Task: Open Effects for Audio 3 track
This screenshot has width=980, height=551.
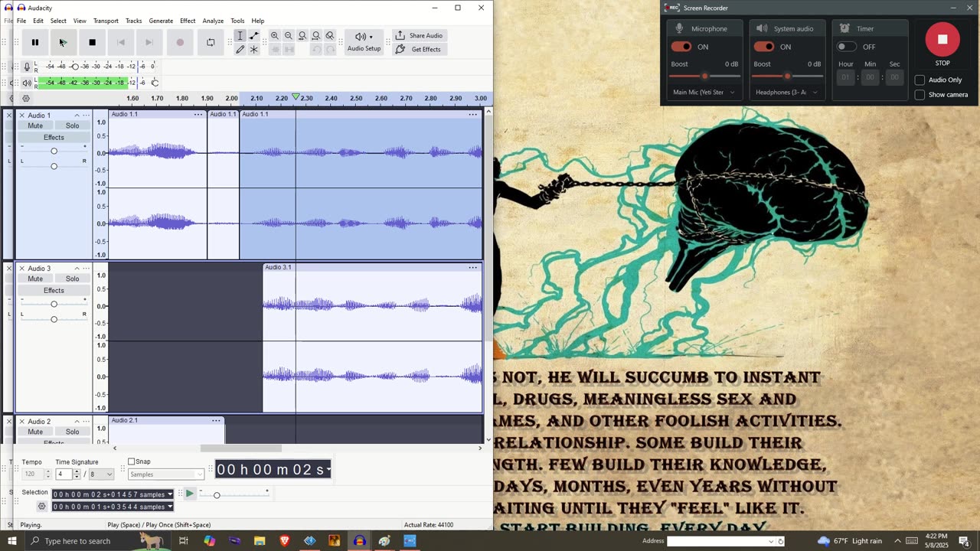Action: (54, 291)
